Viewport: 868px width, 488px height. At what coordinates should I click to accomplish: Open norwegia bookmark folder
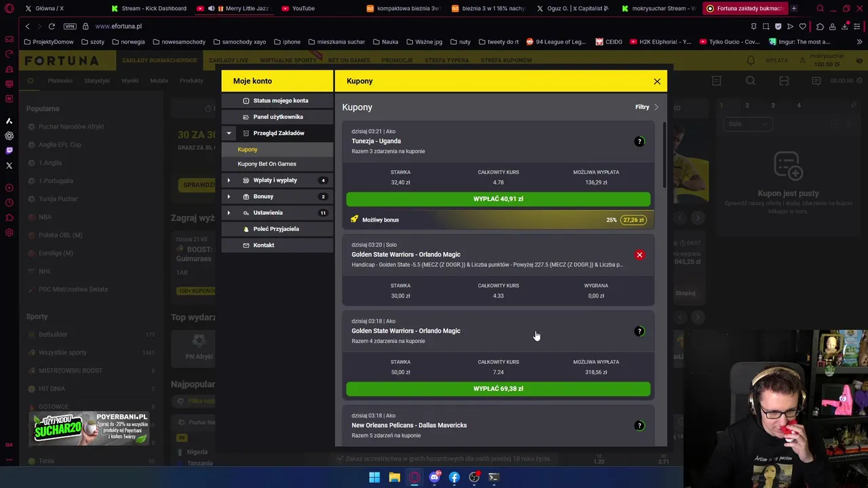pyautogui.click(x=129, y=41)
